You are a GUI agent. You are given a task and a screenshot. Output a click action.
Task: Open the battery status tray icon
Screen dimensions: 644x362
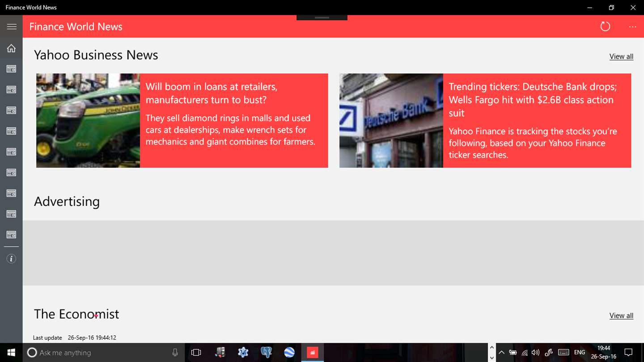513,353
